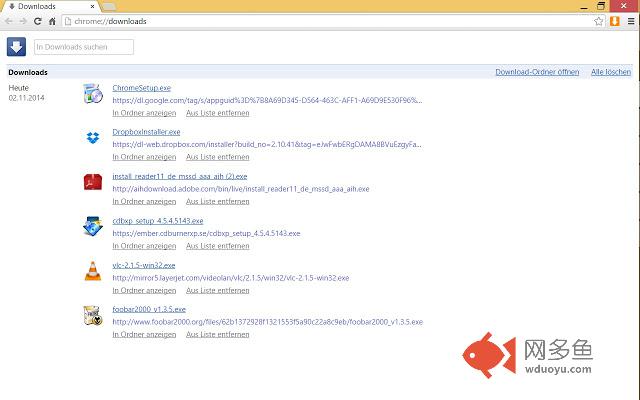The height and width of the screenshot is (400, 640).
Task: Open the dl.google.com source URL
Action: [267, 100]
